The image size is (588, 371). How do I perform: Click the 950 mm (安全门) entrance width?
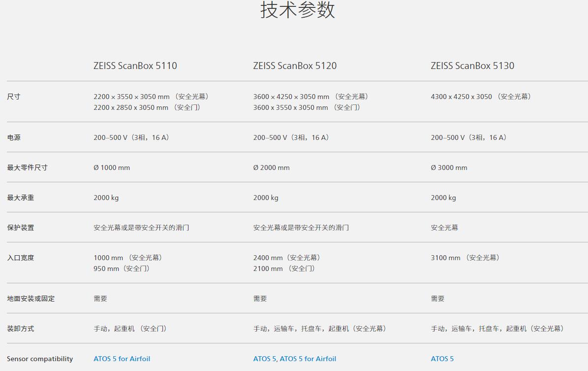pyautogui.click(x=122, y=269)
